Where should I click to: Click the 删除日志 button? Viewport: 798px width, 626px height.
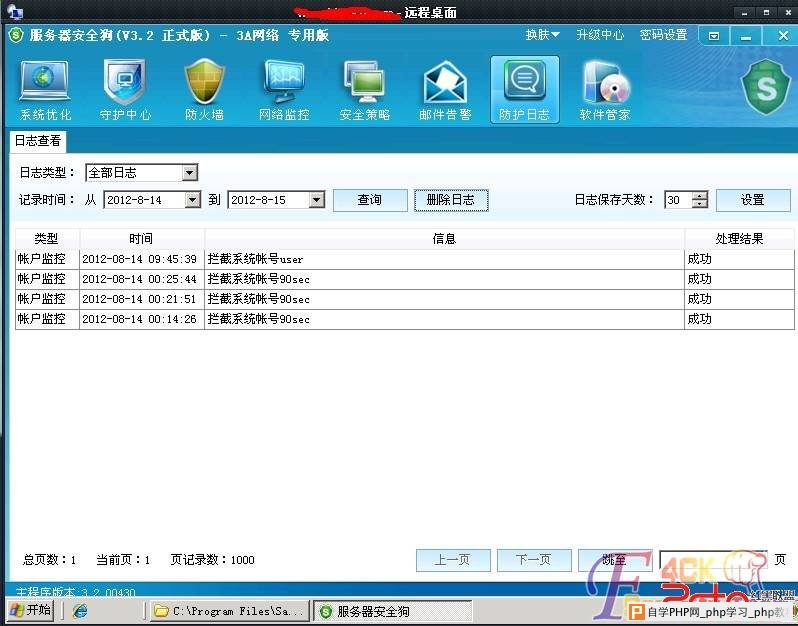tap(451, 200)
